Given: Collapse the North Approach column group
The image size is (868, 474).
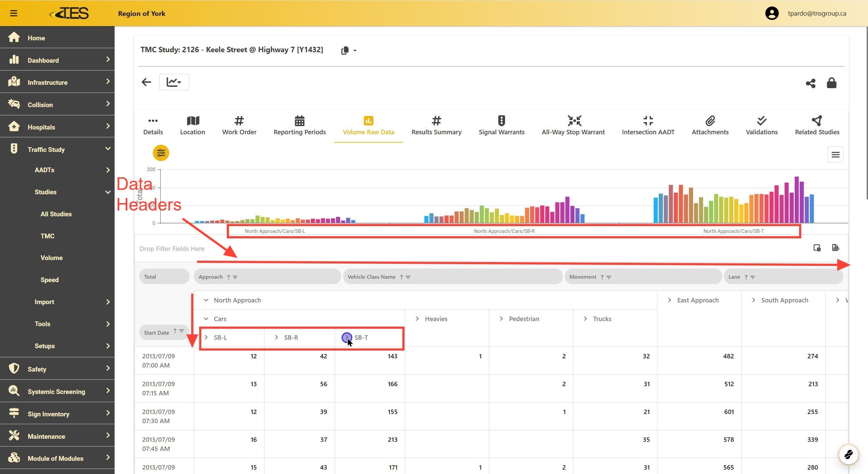Looking at the screenshot, I should click(206, 300).
